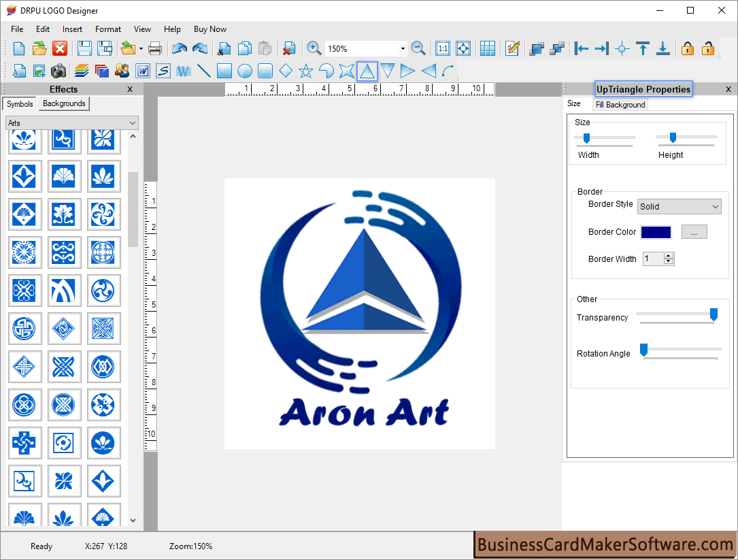This screenshot has height=560, width=738.
Task: Select the Star shape tool
Action: pos(306,71)
